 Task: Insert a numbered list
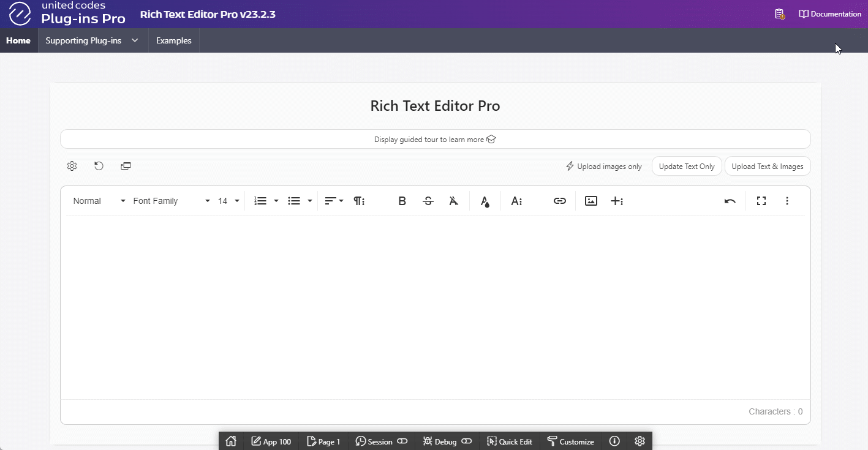click(260, 201)
